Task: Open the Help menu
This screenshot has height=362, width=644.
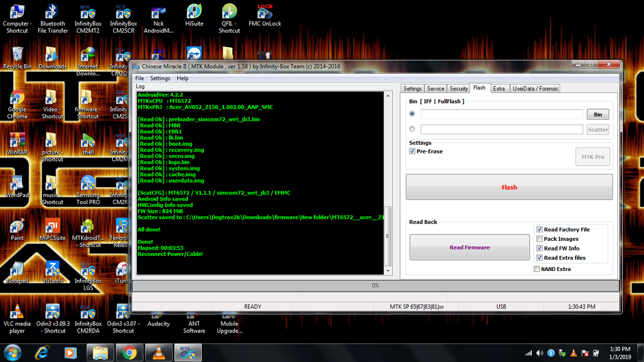Action: (183, 78)
